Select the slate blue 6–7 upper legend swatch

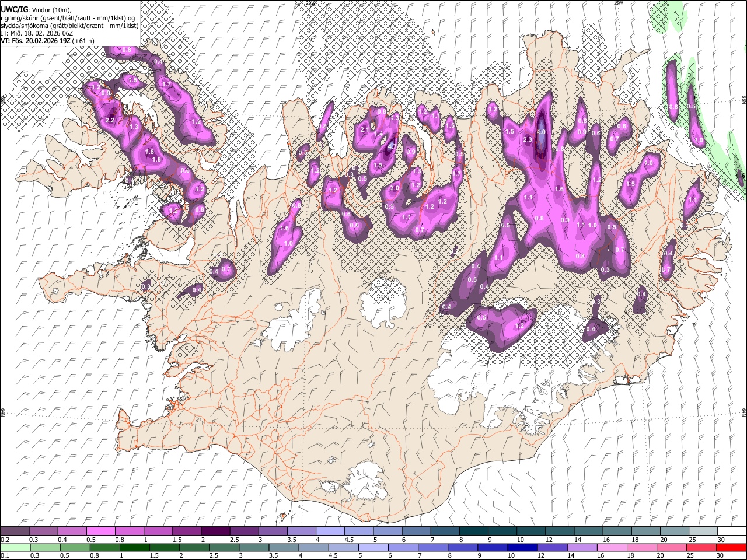(417, 531)
